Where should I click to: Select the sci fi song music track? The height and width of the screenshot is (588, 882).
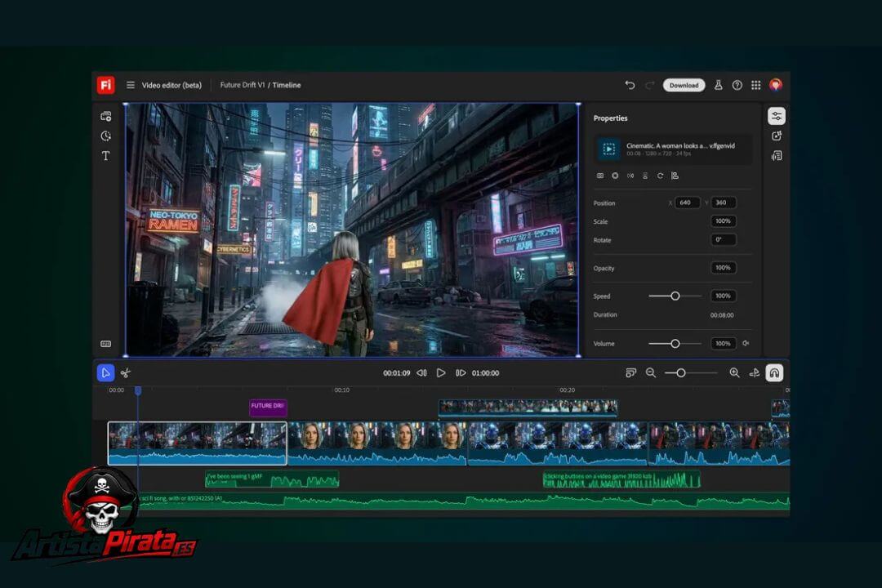tap(463, 501)
